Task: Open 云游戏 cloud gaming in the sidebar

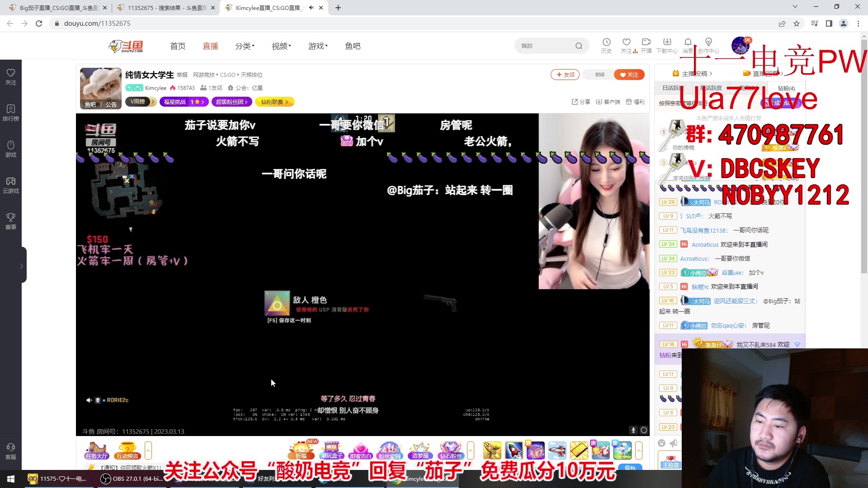Action: pyautogui.click(x=11, y=185)
